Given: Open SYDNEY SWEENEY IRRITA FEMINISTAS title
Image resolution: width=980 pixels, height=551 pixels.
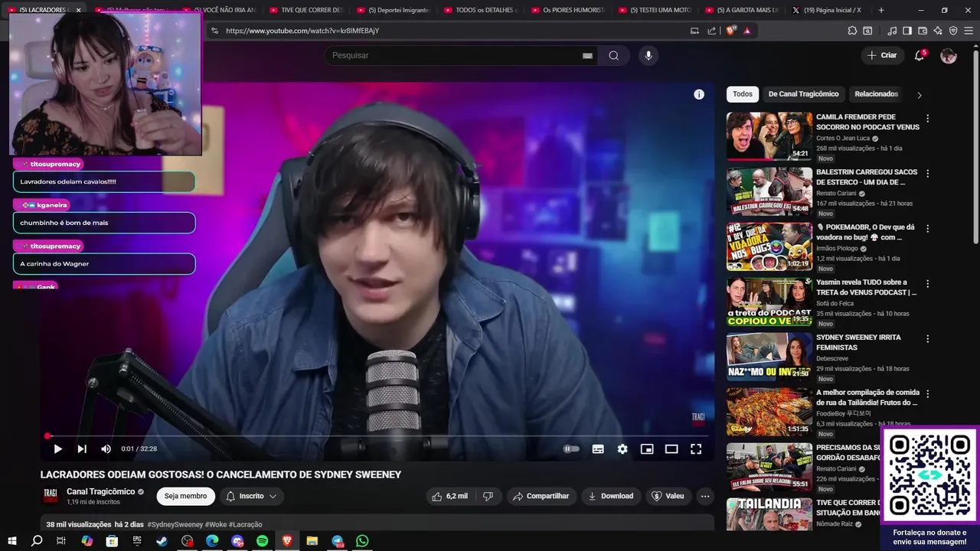Looking at the screenshot, I should click(x=858, y=342).
